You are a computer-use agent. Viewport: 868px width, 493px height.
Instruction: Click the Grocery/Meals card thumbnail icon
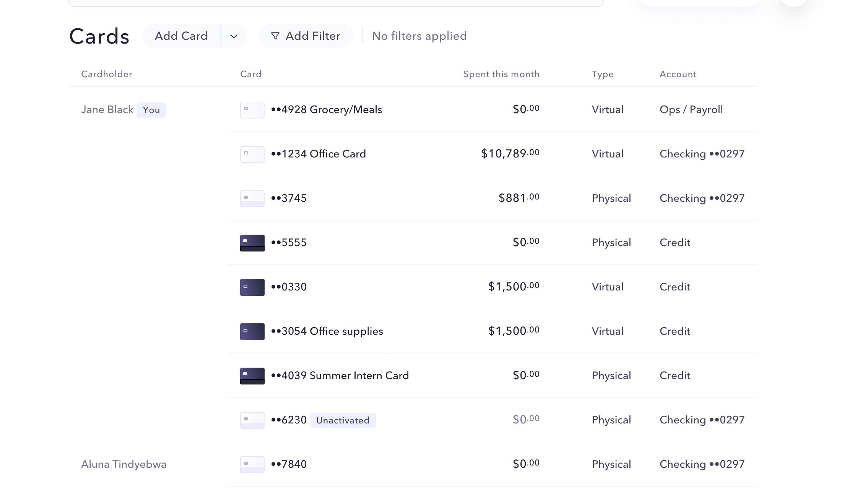[252, 110]
